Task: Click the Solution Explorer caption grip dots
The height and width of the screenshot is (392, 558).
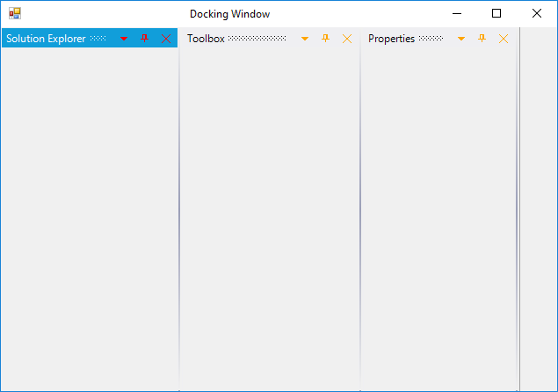Action: coord(98,38)
